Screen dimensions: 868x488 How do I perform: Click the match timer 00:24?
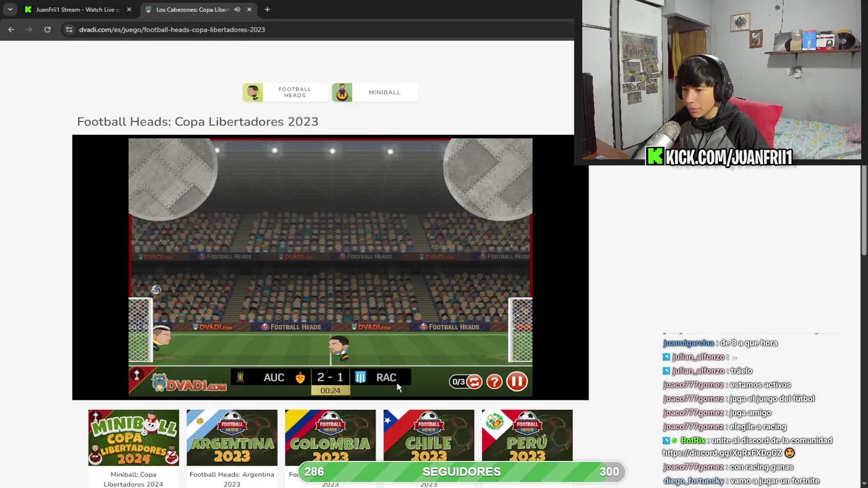pyautogui.click(x=330, y=390)
